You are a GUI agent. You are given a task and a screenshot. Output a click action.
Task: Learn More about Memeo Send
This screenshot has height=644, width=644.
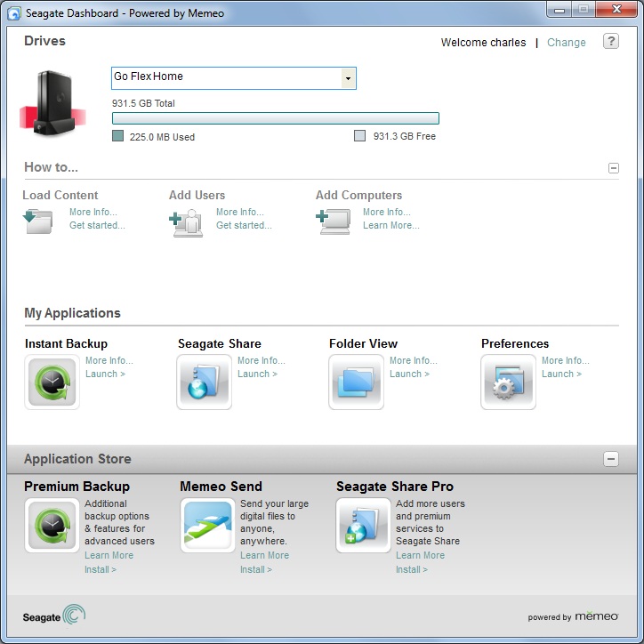click(265, 555)
